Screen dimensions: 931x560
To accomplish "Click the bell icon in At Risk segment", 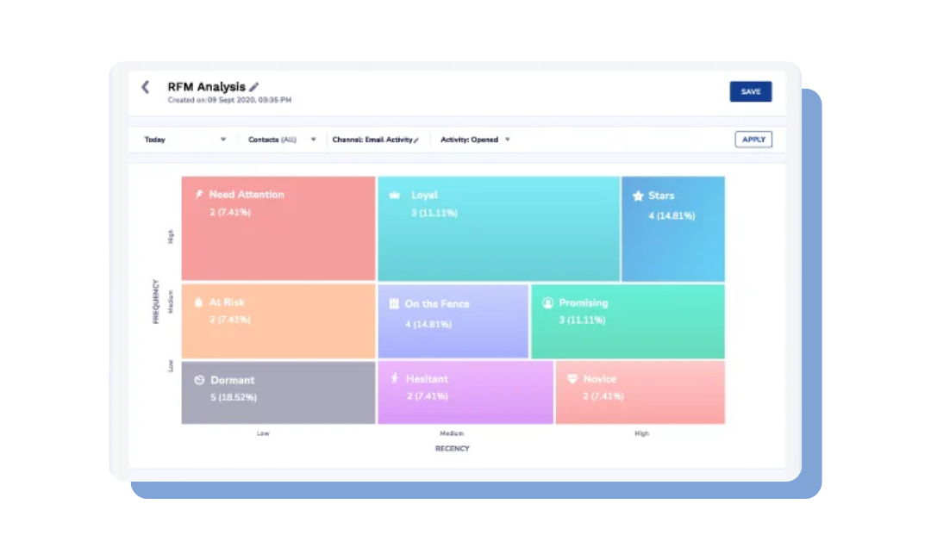I will coord(198,302).
